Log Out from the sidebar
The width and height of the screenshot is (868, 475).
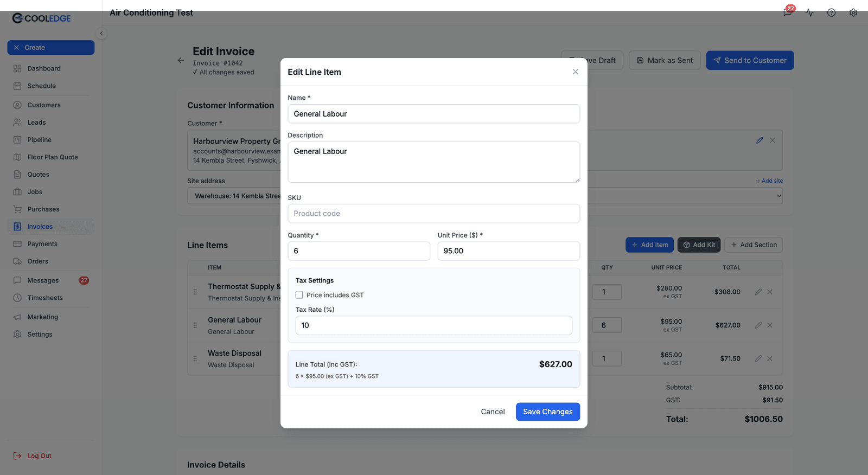[33, 456]
